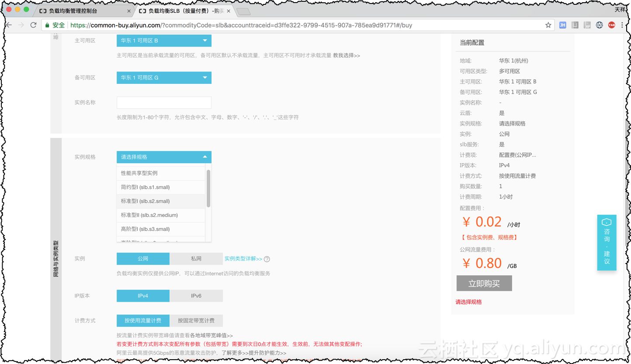
Task: Bookmark this page with the star icon
Action: click(548, 25)
